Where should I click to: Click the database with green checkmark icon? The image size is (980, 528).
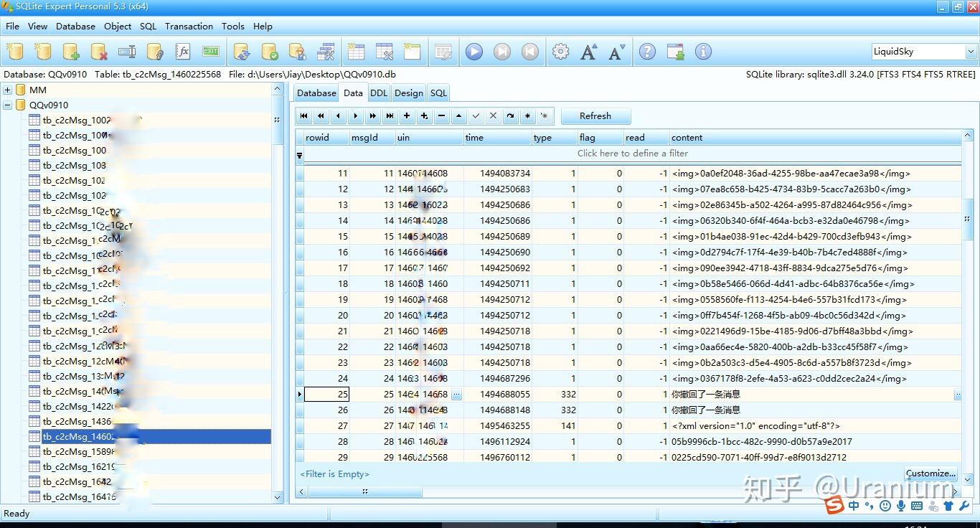coord(270,52)
